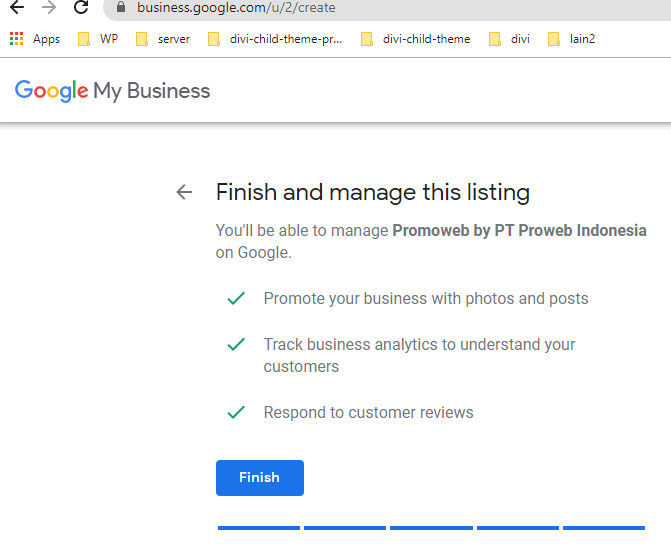Click the last progress step segment
This screenshot has width=671, height=554.
604,528
